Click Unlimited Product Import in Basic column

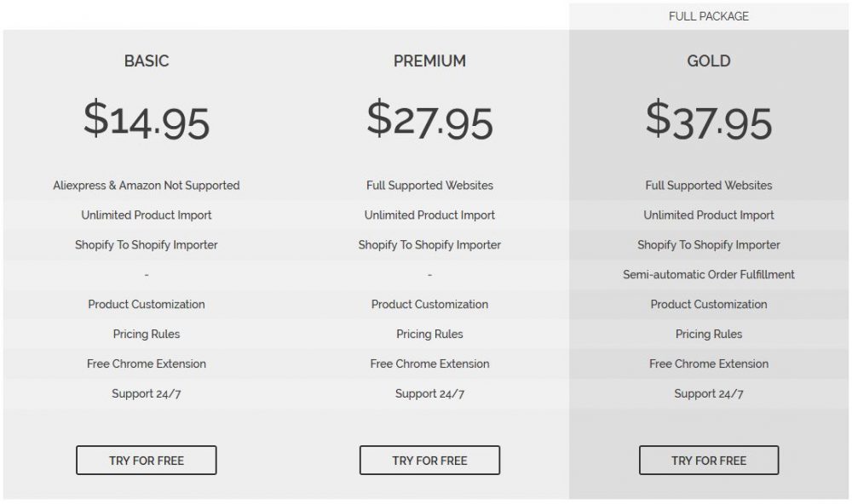[x=147, y=215]
